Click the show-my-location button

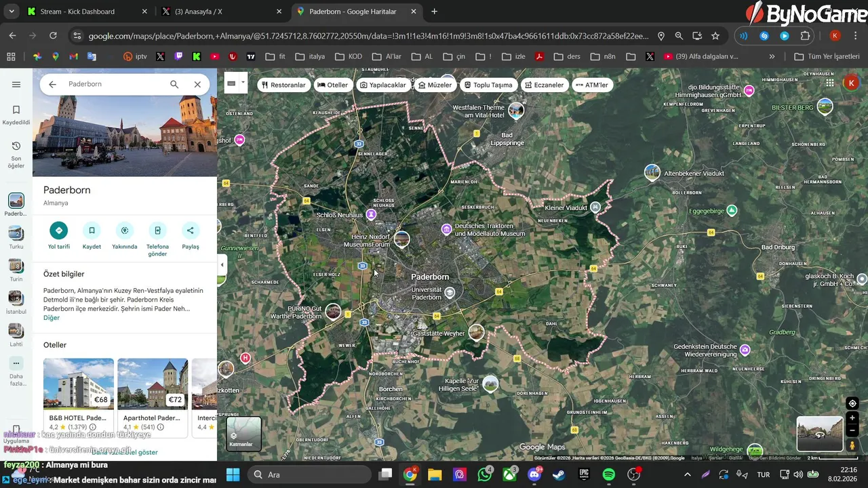(x=852, y=403)
